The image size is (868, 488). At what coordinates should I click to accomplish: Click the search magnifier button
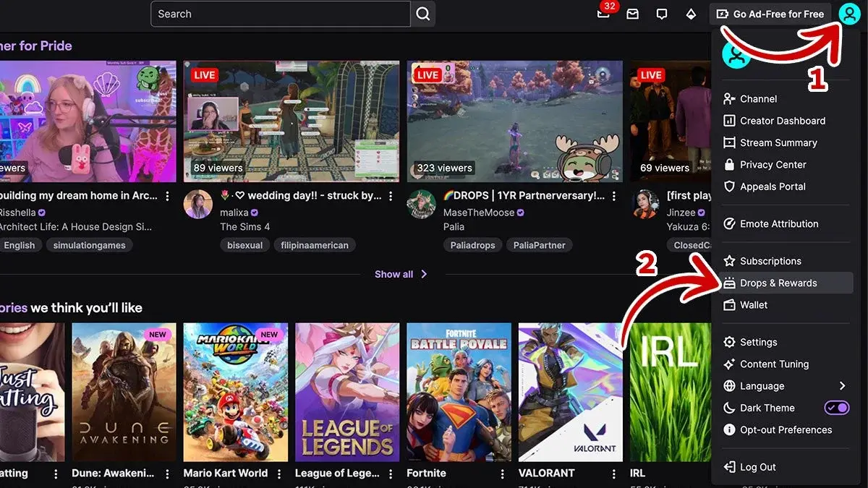coord(423,14)
